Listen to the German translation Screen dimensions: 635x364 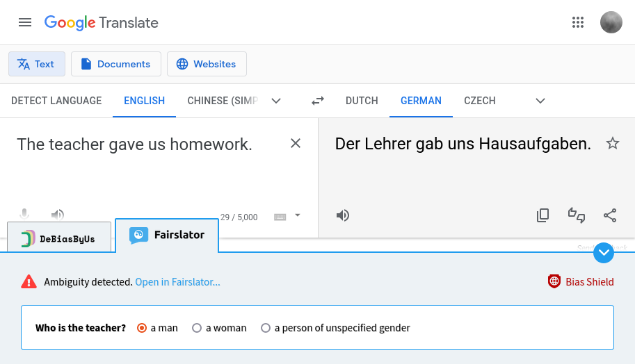(x=343, y=215)
